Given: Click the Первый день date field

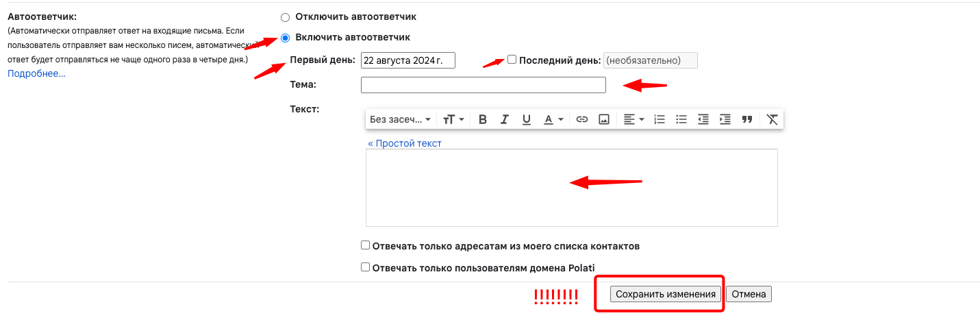Looking at the screenshot, I should [408, 60].
